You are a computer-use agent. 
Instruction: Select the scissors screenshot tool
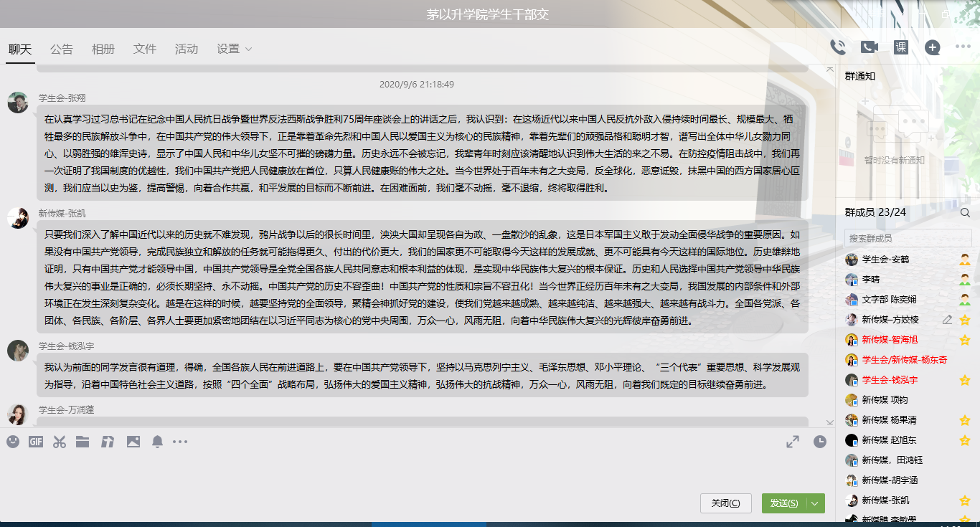(59, 442)
